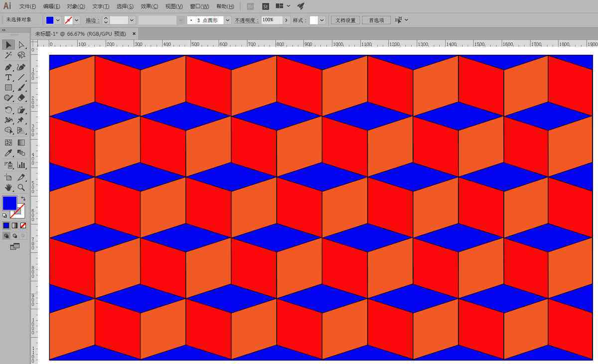Open stroke weight dropdown

pos(132,20)
